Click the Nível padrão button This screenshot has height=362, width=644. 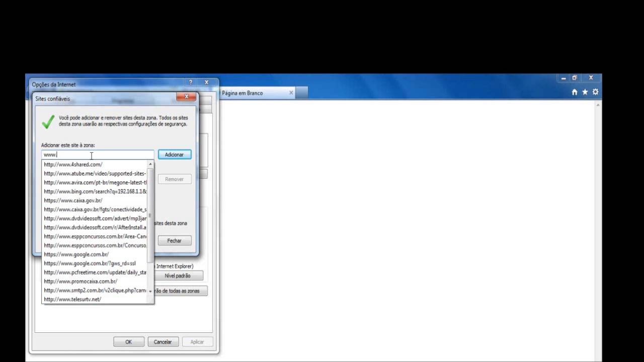click(x=177, y=276)
